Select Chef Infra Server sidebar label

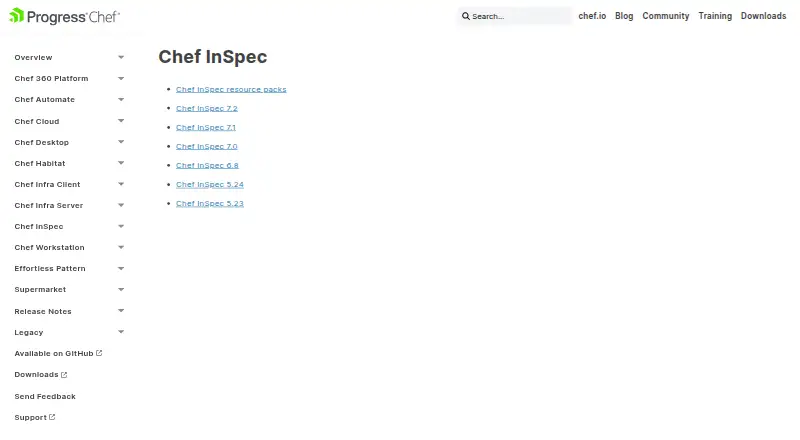pyautogui.click(x=48, y=205)
